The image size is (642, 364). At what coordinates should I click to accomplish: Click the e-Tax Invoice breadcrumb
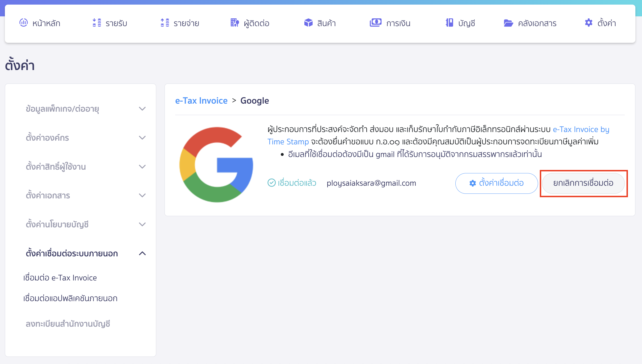point(201,100)
